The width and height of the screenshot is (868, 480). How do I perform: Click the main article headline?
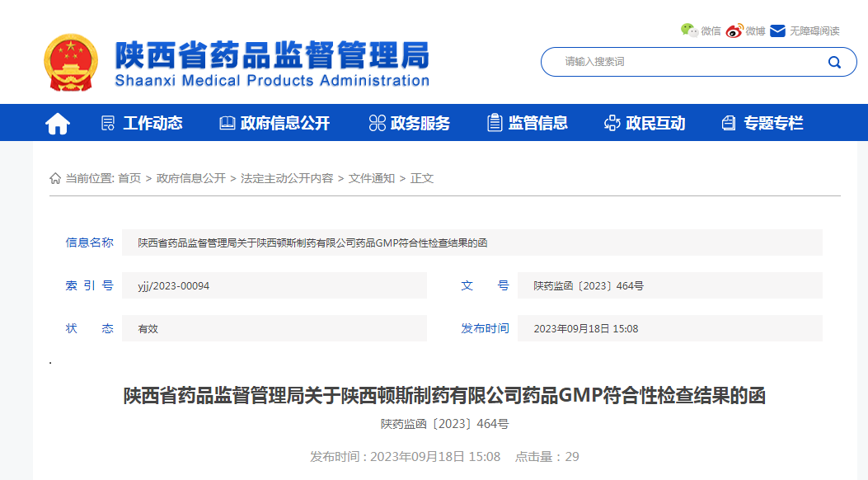point(444,395)
